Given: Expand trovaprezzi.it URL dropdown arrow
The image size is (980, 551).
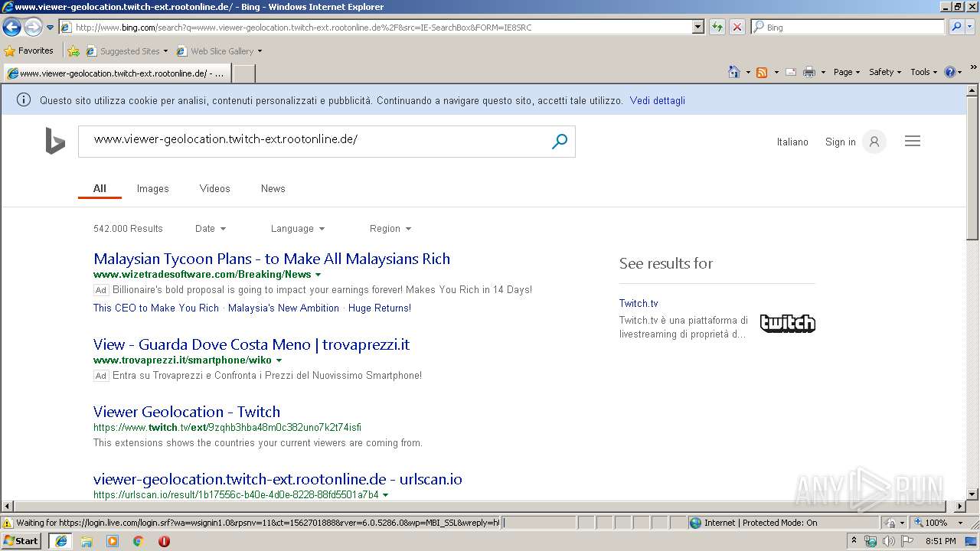Looking at the screenshot, I should click(x=279, y=360).
